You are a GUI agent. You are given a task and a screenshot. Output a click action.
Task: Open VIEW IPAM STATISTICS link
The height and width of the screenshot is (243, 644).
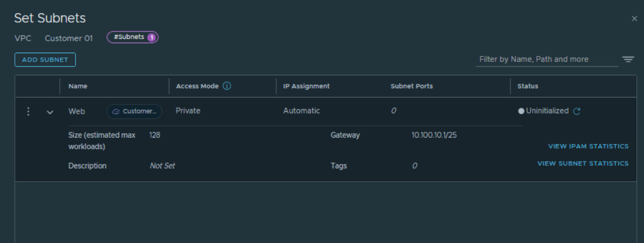pos(588,146)
